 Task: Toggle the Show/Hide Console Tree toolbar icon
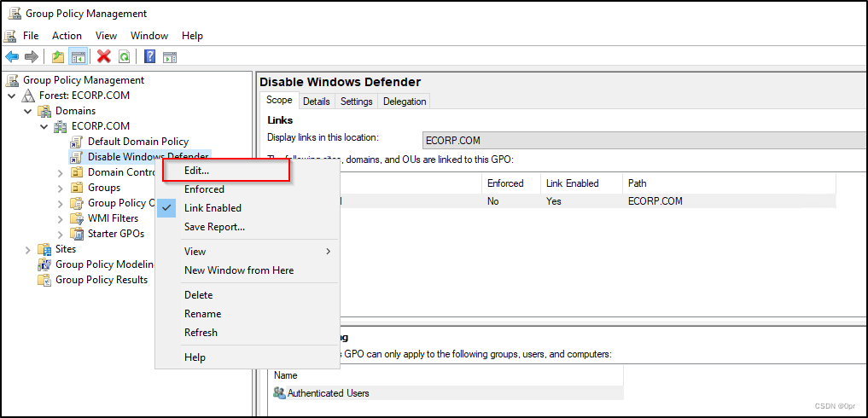pos(78,56)
